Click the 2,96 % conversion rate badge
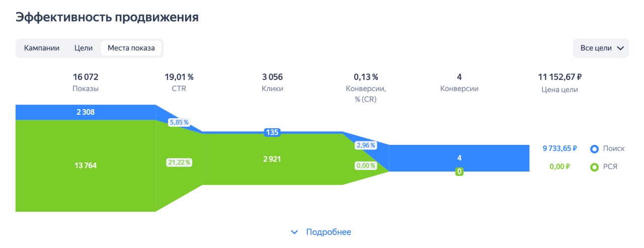Image resolution: width=644 pixels, height=248 pixels. coord(366,145)
